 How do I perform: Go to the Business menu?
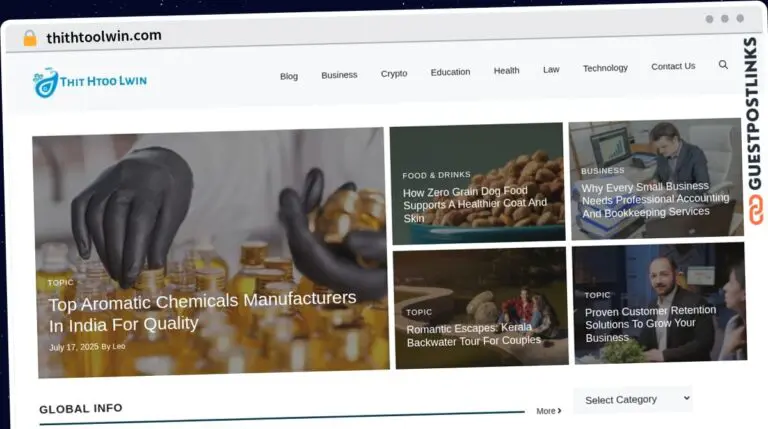pos(339,75)
